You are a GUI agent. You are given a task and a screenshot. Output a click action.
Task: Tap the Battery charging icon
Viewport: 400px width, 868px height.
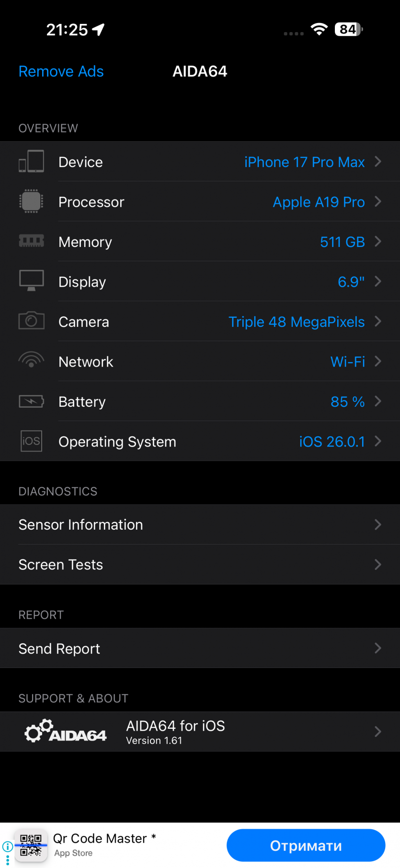[31, 401]
